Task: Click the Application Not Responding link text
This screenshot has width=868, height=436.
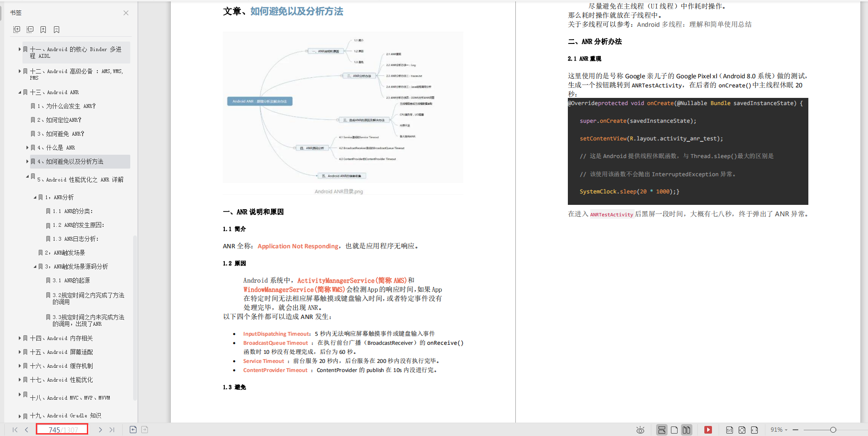Action: coord(298,246)
